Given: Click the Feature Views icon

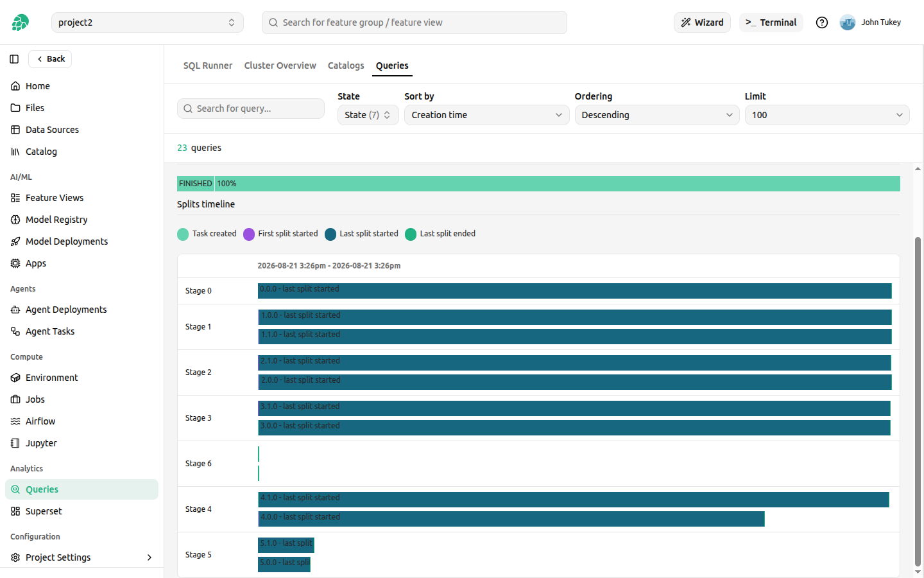Looking at the screenshot, I should click(15, 198).
